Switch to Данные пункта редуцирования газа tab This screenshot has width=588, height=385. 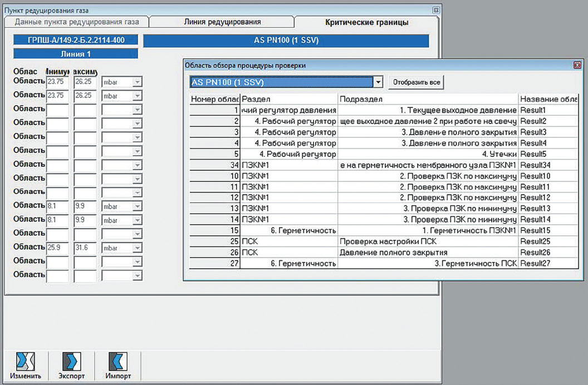(x=77, y=22)
